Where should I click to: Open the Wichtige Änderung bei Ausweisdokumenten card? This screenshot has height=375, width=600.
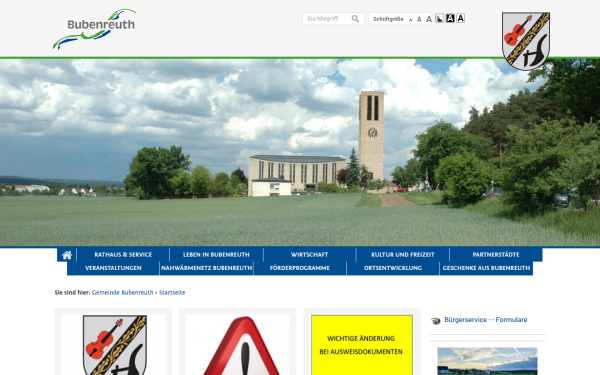coord(362,345)
